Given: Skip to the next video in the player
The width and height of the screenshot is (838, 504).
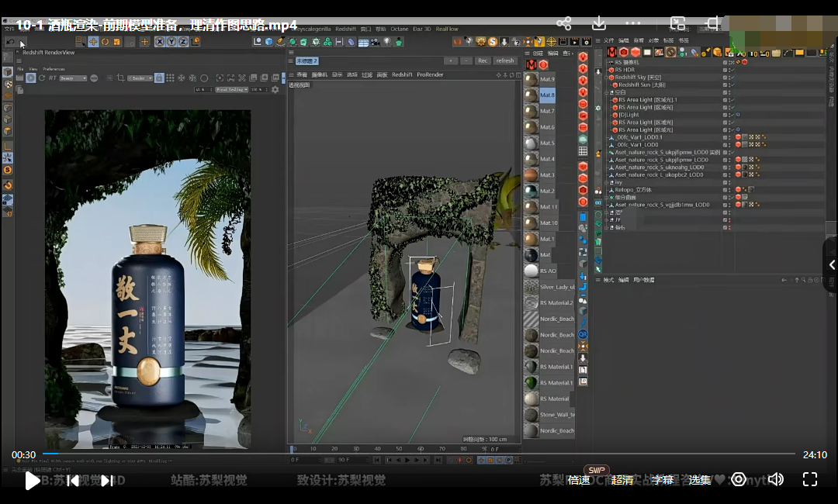Looking at the screenshot, I should pos(106,481).
